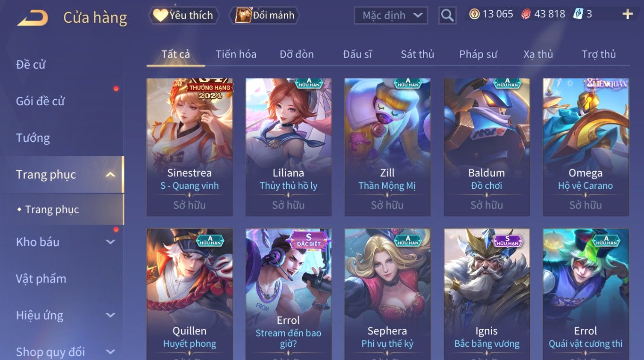Switch to the Sát thủ tab
This screenshot has height=360, width=644.
[x=417, y=54]
